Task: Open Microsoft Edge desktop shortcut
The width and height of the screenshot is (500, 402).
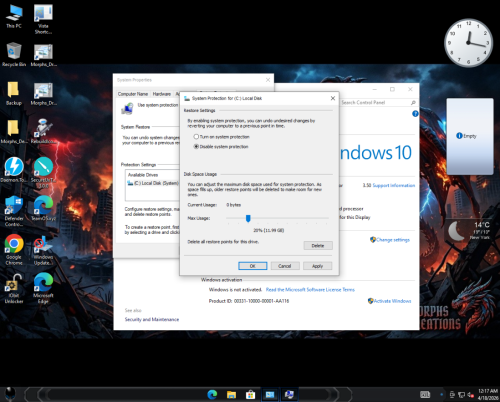Action: (x=43, y=288)
